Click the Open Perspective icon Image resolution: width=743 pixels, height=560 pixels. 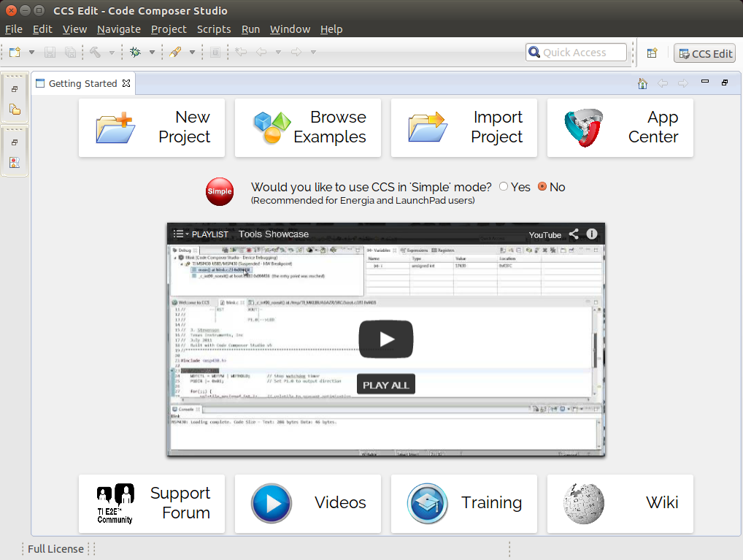click(x=652, y=53)
